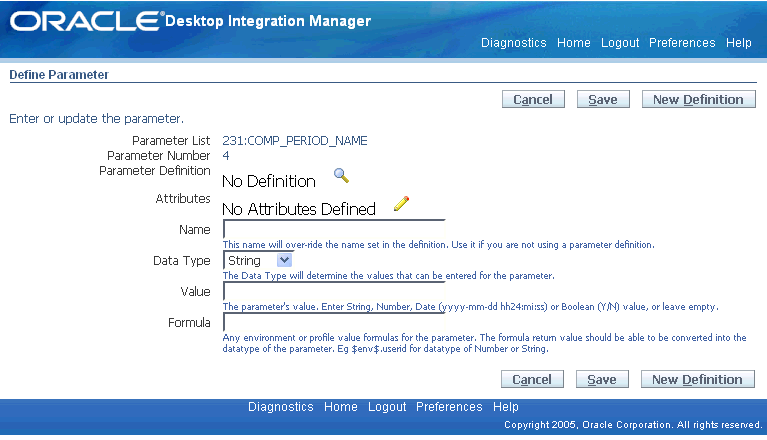Click the bottom New Definition button
The height and width of the screenshot is (440, 767).
[698, 379]
